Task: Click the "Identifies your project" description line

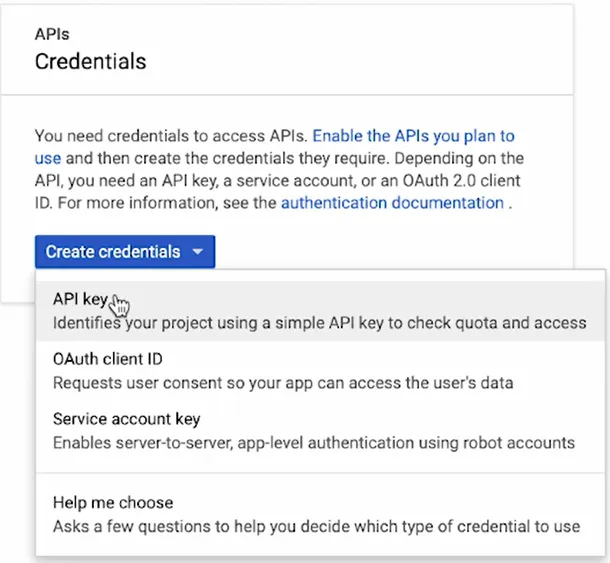Action: click(319, 322)
